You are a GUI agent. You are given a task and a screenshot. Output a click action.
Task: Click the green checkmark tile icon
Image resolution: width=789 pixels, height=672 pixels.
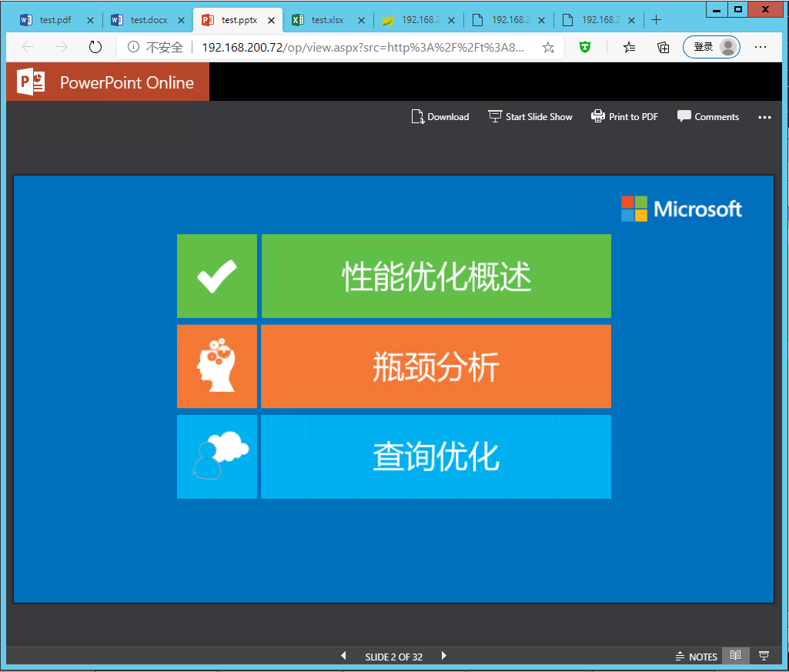217,276
